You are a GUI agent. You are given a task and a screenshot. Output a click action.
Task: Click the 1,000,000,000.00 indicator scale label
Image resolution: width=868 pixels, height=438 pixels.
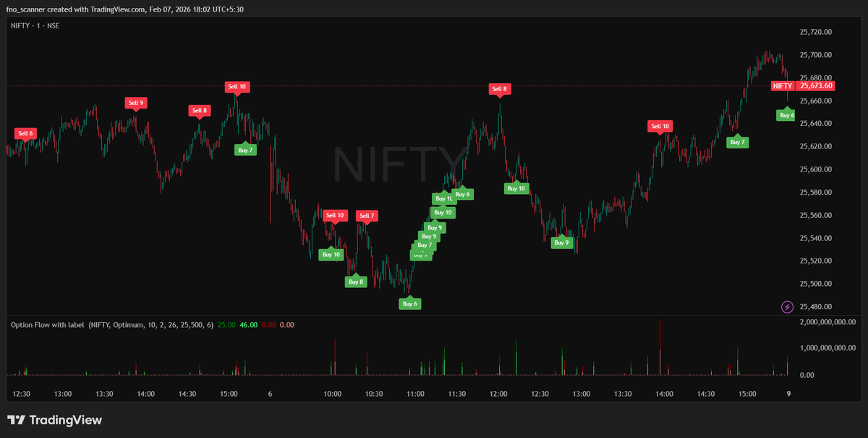point(830,348)
